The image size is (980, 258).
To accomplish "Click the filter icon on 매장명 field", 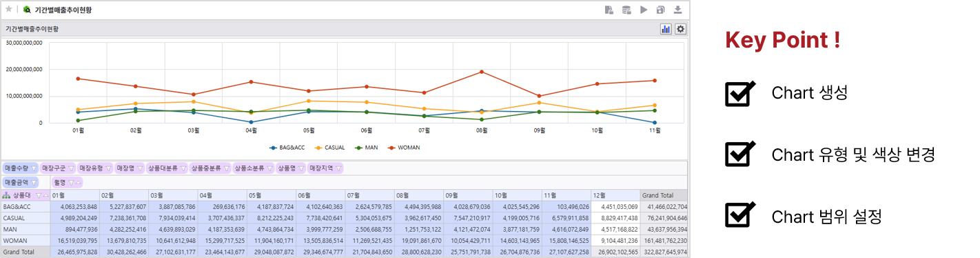I will click(x=139, y=168).
